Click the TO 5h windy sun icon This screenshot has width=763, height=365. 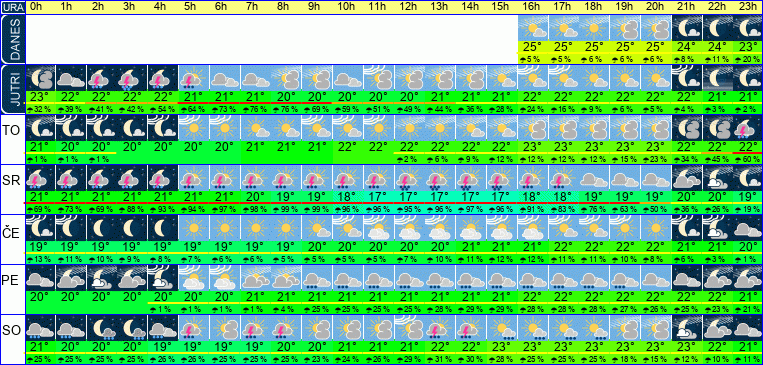pyautogui.click(x=194, y=128)
